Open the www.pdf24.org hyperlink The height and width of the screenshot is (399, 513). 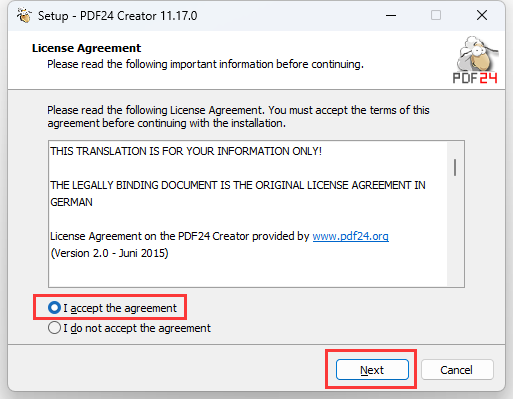tap(350, 236)
